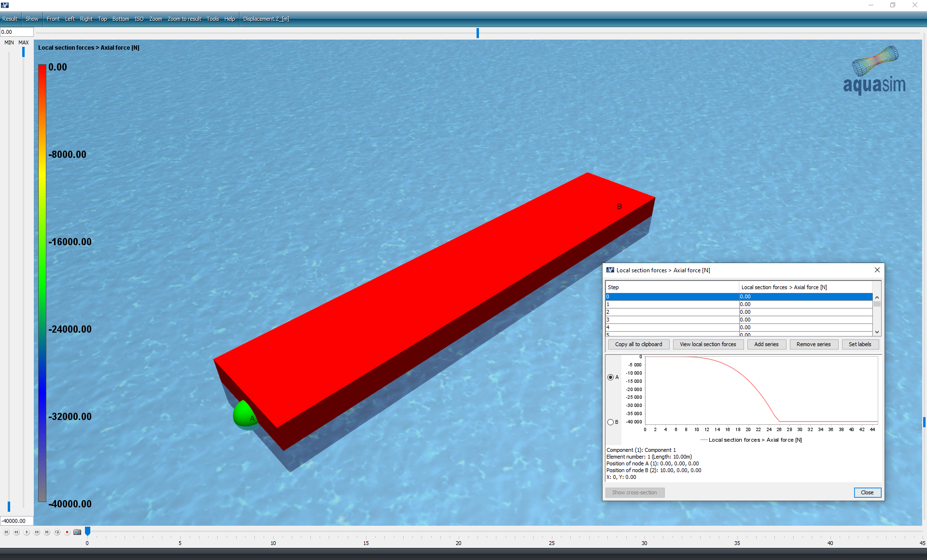The image size is (927, 560).
Task: Expand the Remove series dropdown
Action: (813, 344)
